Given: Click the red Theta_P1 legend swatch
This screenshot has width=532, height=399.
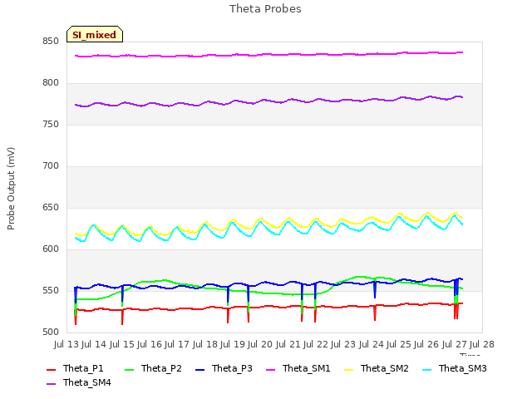Looking at the screenshot, I should point(51,369).
